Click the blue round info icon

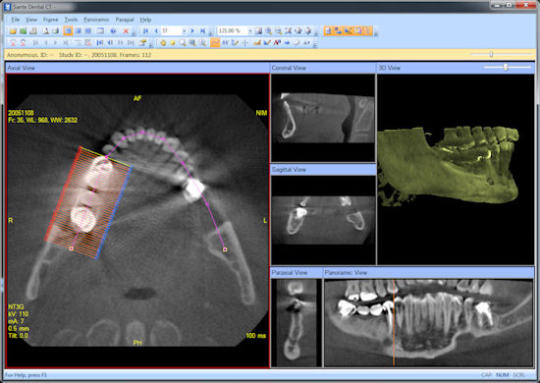(113, 31)
